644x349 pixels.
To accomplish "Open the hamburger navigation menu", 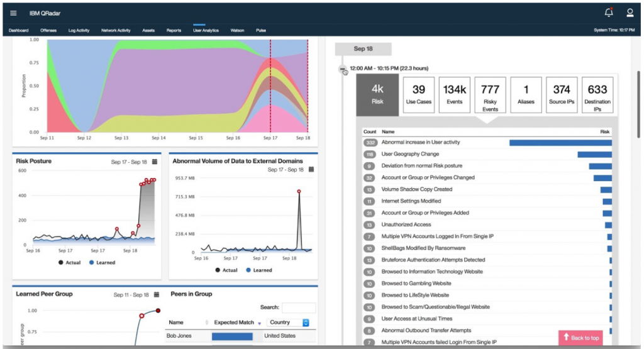I will (13, 13).
